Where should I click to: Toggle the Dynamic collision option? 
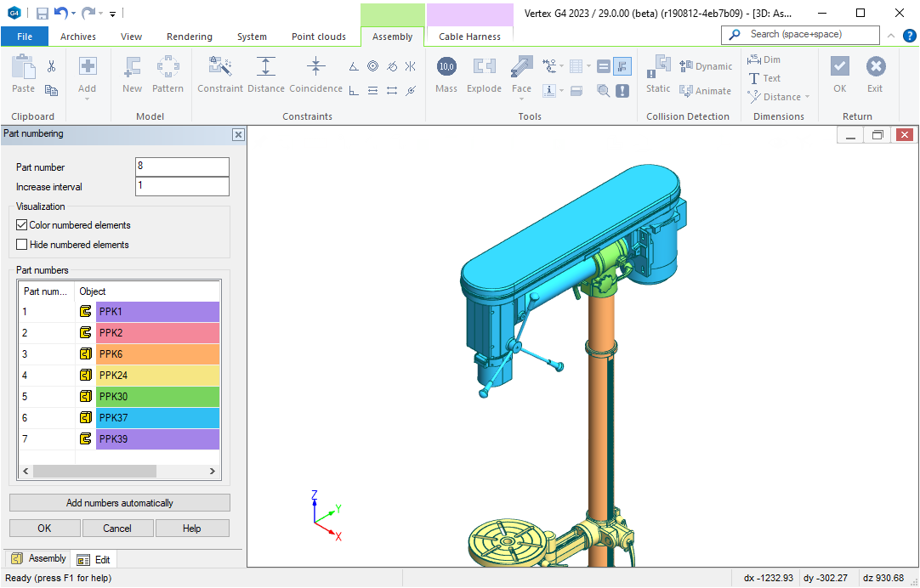[x=706, y=66]
